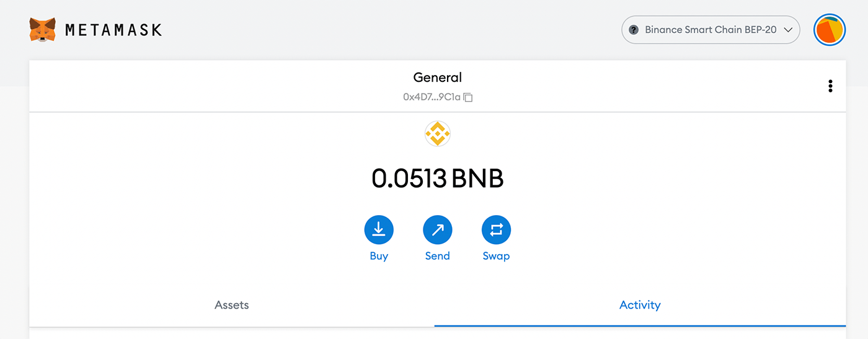Click the Buy download-arrow button
The height and width of the screenshot is (339, 868).
pos(379,230)
